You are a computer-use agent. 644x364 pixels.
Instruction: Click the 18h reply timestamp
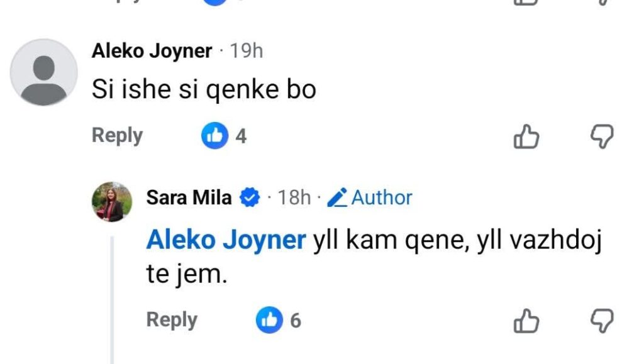pos(294,199)
